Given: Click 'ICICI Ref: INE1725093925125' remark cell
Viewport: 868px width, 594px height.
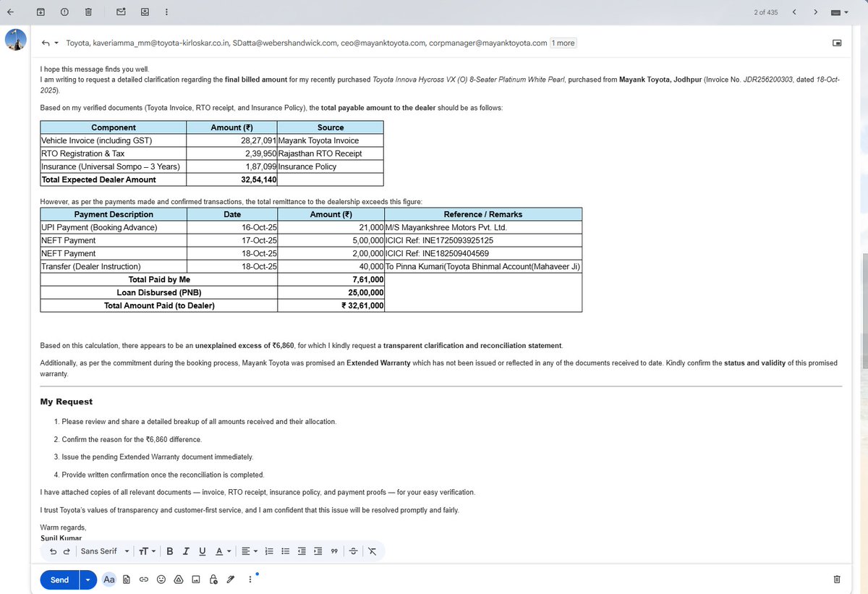Looking at the screenshot, I should 483,240.
